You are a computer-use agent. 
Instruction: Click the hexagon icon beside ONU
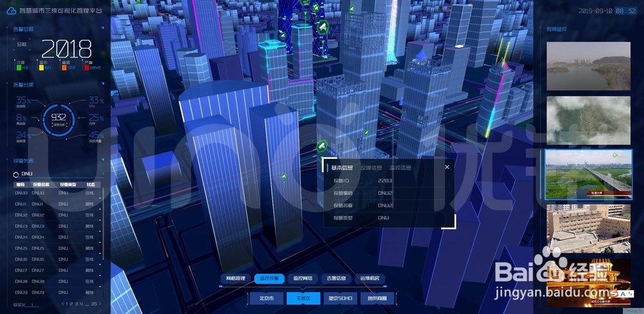[x=16, y=174]
